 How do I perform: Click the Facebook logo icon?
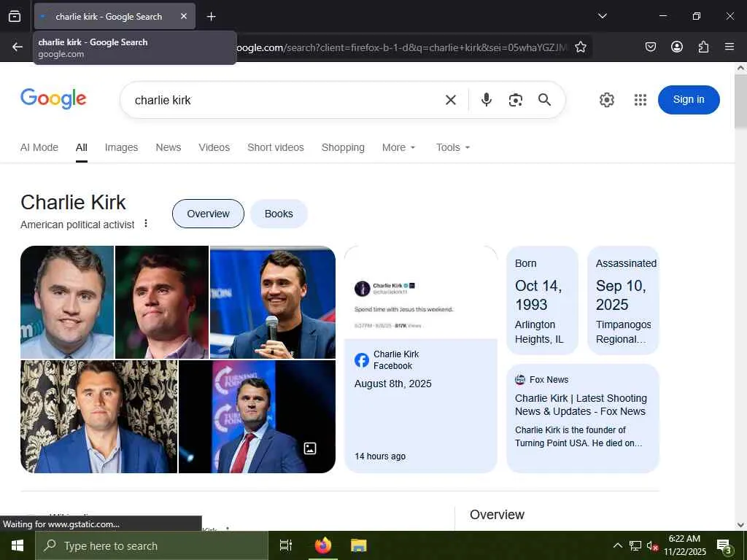(362, 360)
